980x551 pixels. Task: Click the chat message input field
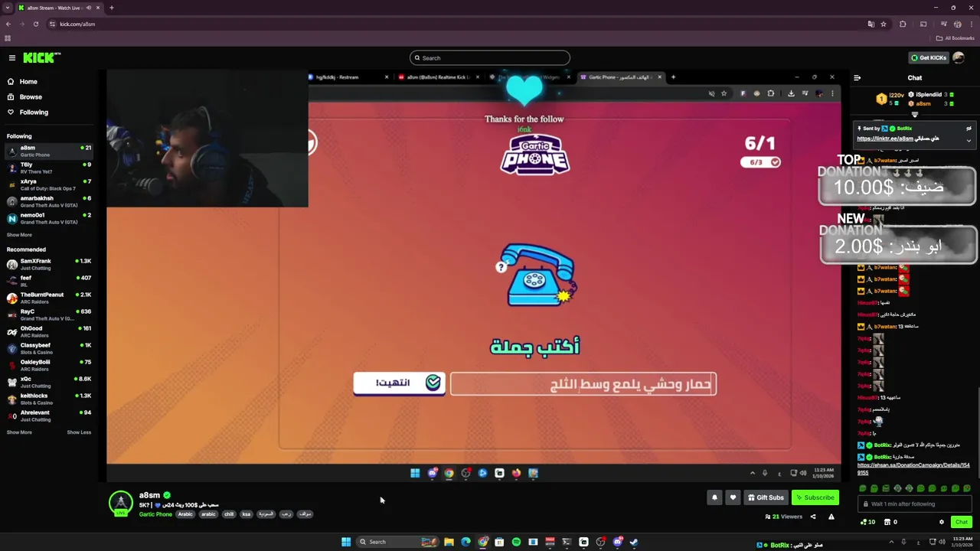point(915,504)
